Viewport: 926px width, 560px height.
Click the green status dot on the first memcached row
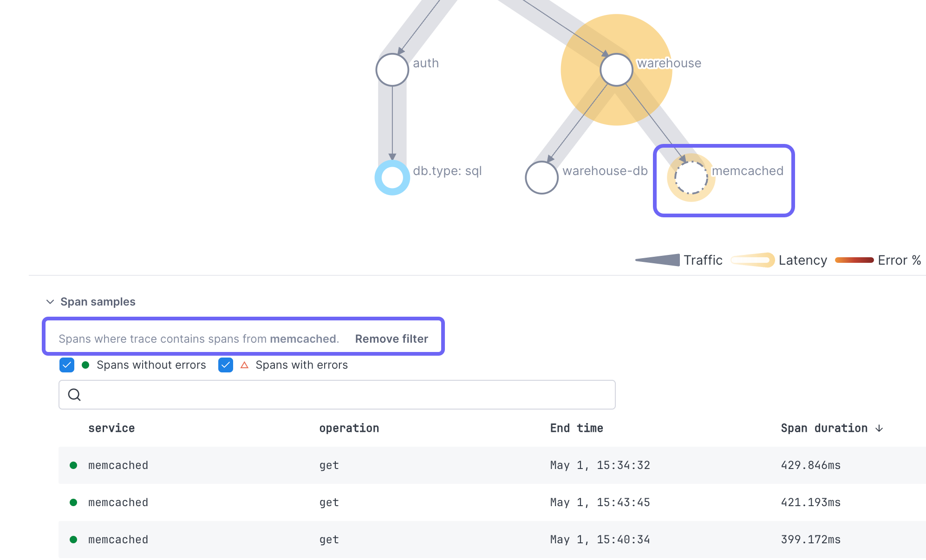pos(73,465)
